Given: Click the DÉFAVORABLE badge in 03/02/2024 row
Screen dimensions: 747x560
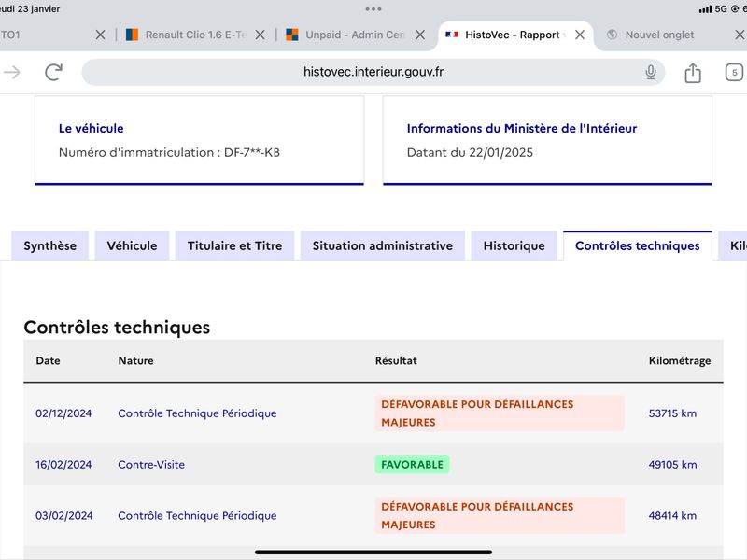Looking at the screenshot, I should click(x=500, y=516).
